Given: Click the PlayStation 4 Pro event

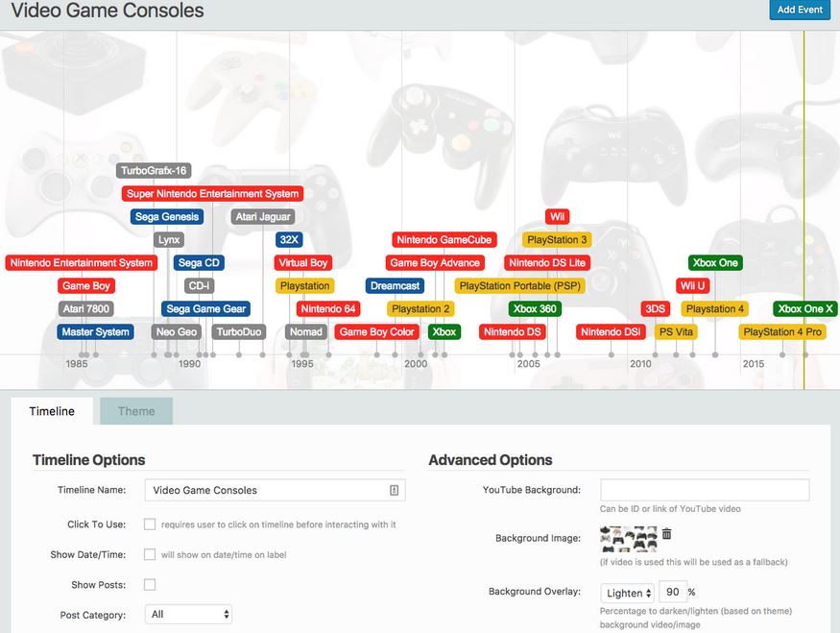Looking at the screenshot, I should tap(782, 331).
